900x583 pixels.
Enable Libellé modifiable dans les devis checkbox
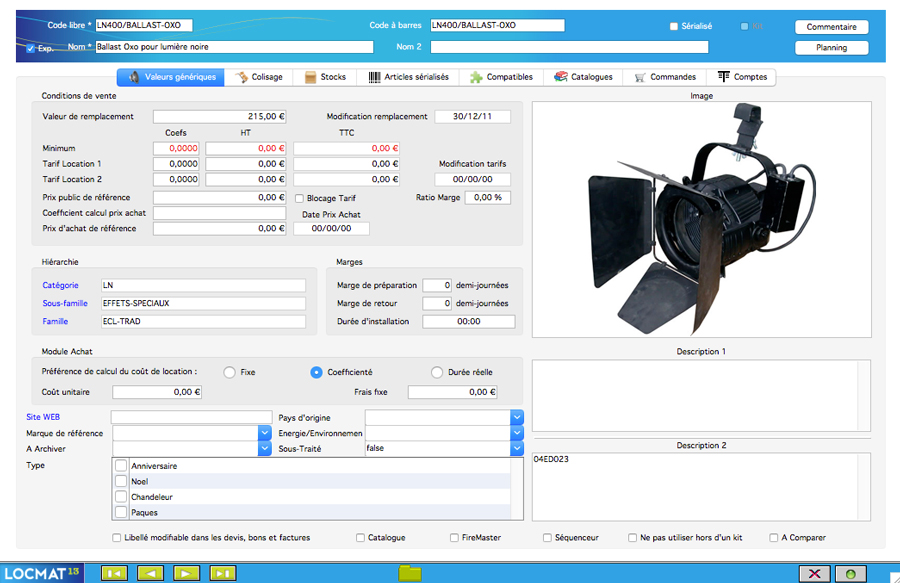click(x=117, y=538)
